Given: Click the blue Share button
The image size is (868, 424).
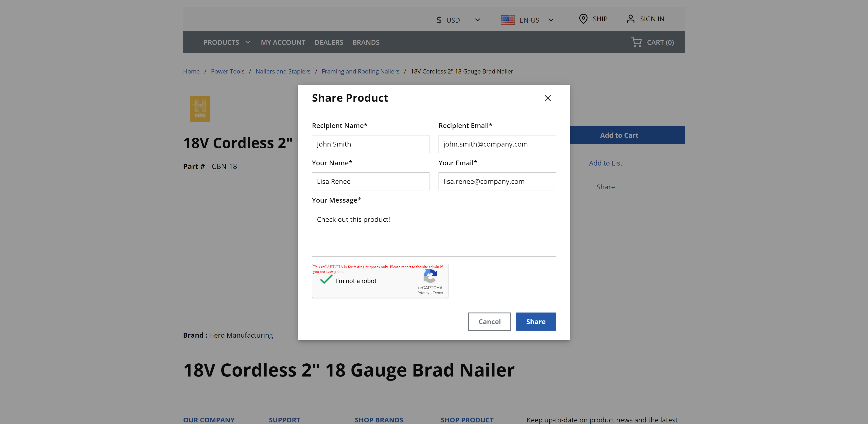Looking at the screenshot, I should coord(535,321).
